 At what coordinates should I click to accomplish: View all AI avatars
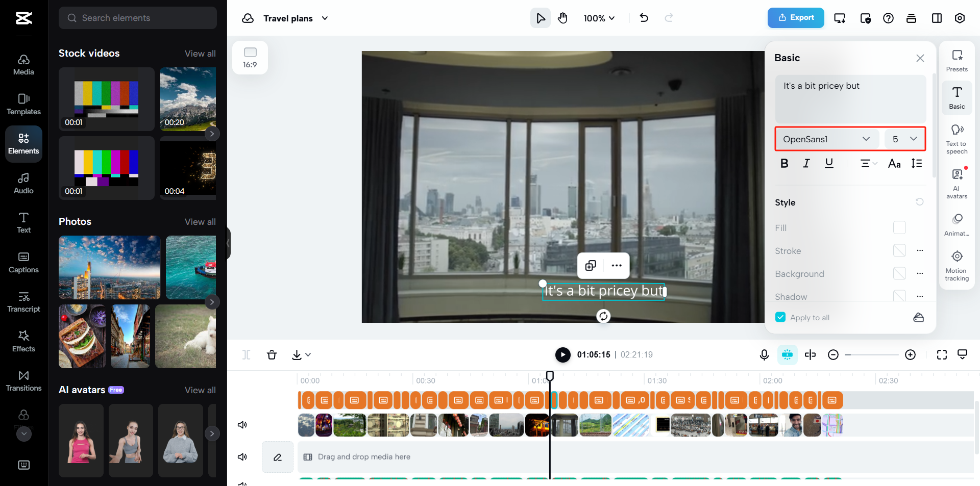click(200, 390)
